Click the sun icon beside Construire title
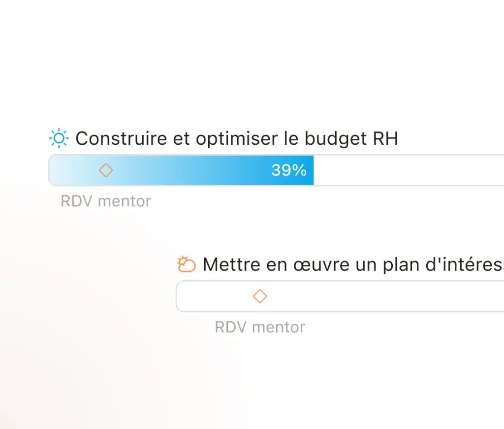 59,138
